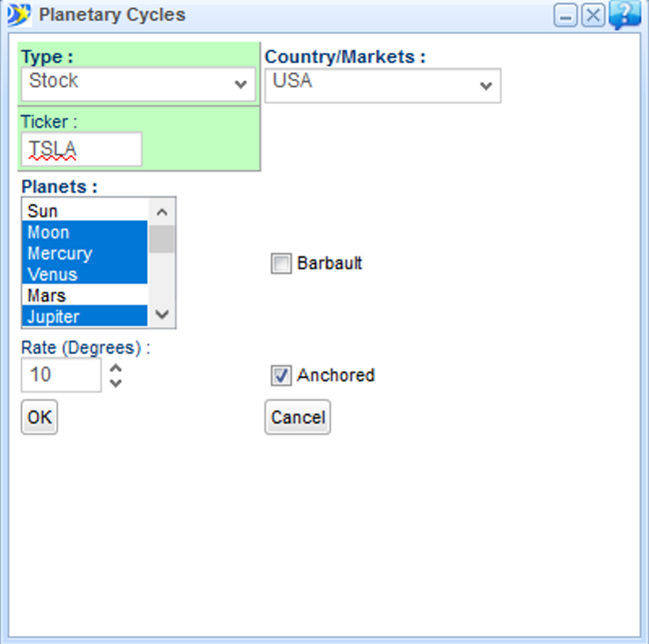Uncheck the Anchored checkbox

click(281, 376)
